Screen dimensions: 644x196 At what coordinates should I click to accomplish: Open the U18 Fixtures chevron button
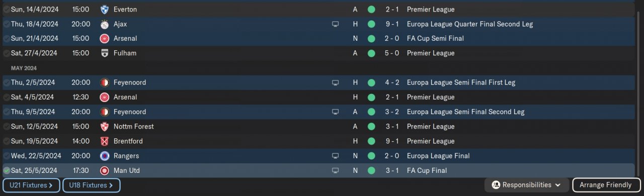click(92, 185)
